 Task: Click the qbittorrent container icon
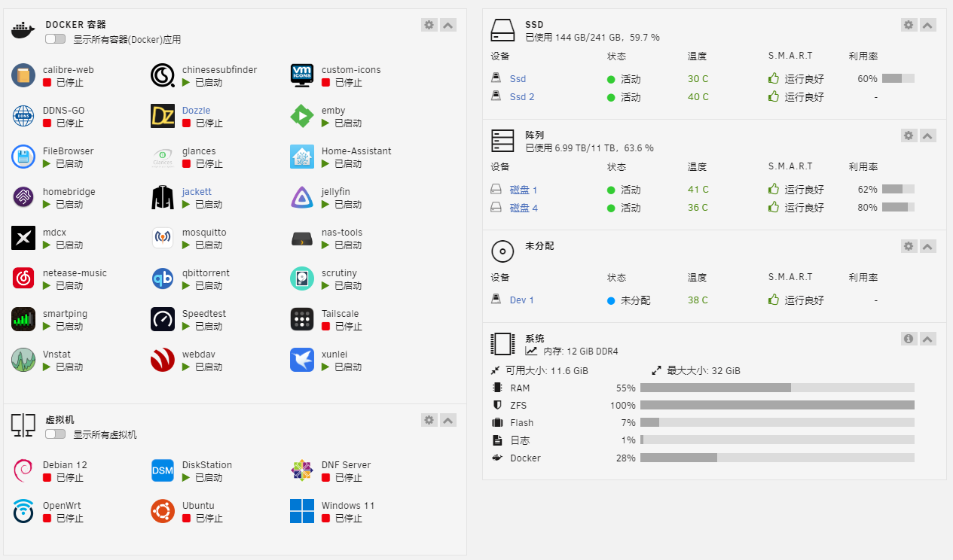point(163,278)
